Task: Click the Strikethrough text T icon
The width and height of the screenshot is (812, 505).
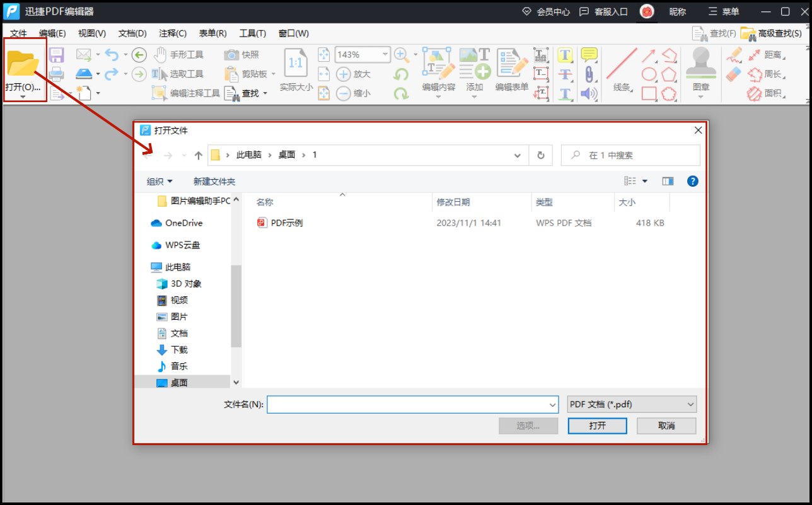Action: tap(565, 74)
